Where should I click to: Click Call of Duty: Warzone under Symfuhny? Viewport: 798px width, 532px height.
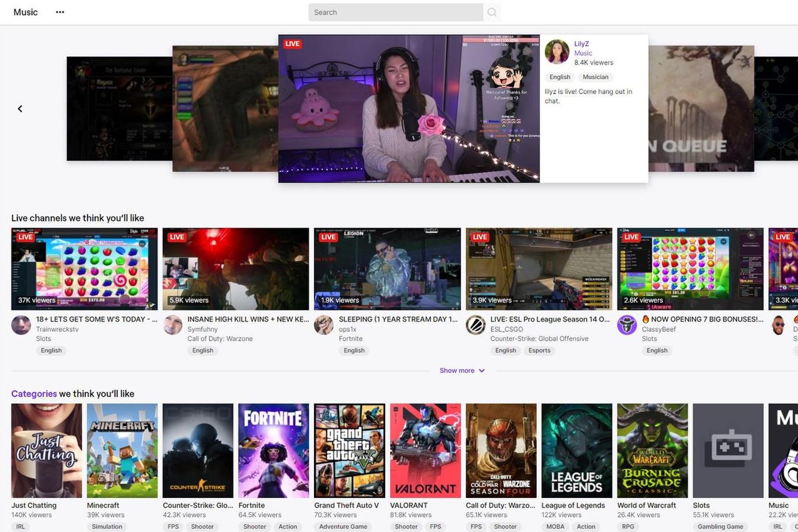[220, 339]
